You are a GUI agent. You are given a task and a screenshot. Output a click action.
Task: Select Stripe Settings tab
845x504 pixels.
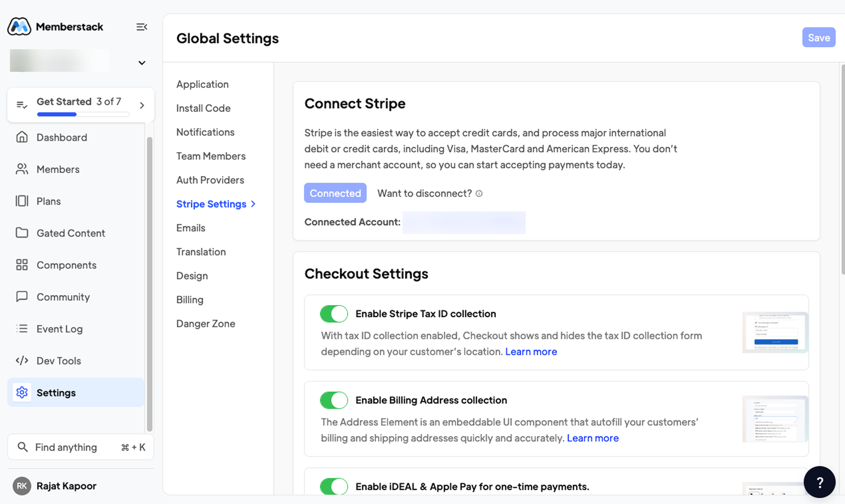[211, 204]
